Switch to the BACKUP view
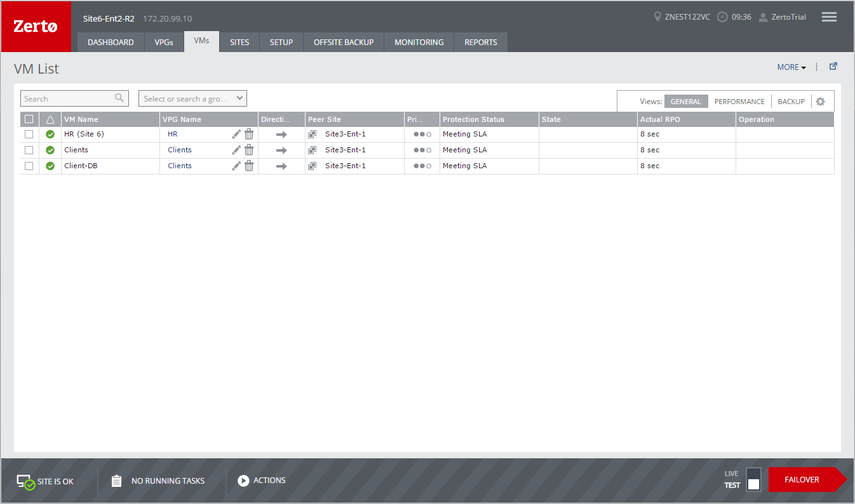The height and width of the screenshot is (504, 855). [x=791, y=102]
